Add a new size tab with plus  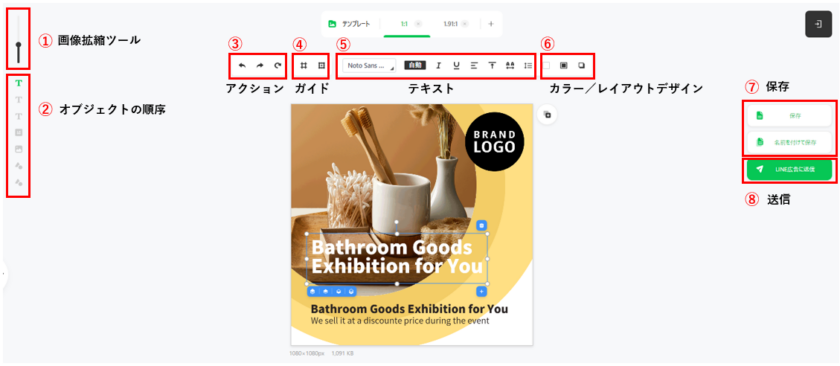point(491,24)
